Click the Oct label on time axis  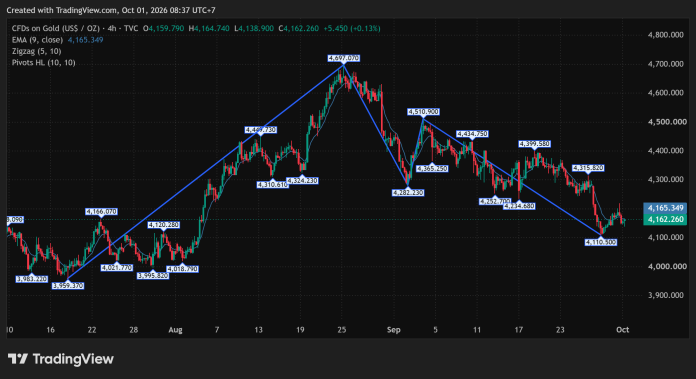point(622,330)
